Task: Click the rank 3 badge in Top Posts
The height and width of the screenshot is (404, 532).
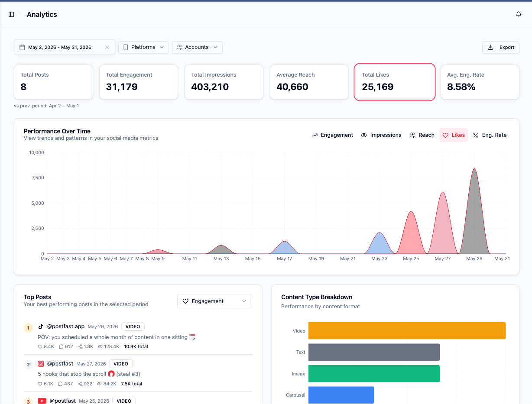Action: click(x=29, y=401)
